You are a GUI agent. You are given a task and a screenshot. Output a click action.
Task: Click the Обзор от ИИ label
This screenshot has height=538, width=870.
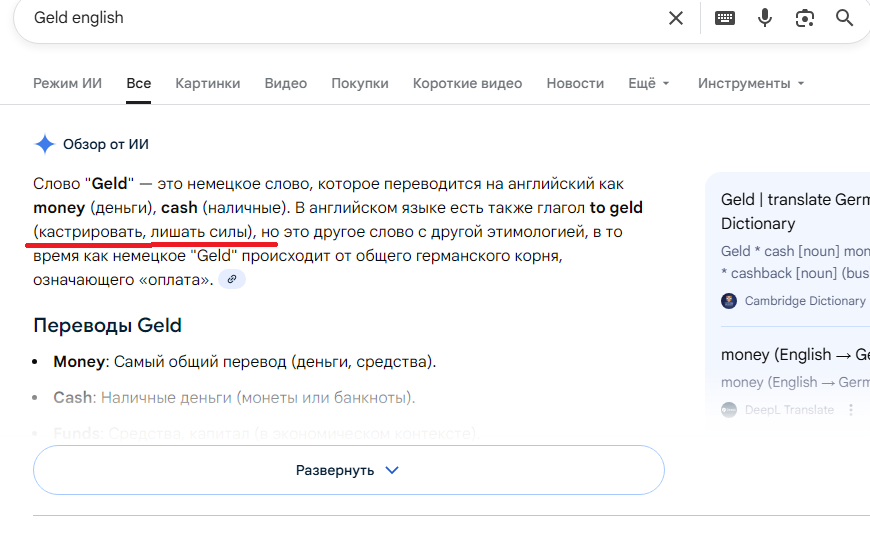tap(105, 144)
